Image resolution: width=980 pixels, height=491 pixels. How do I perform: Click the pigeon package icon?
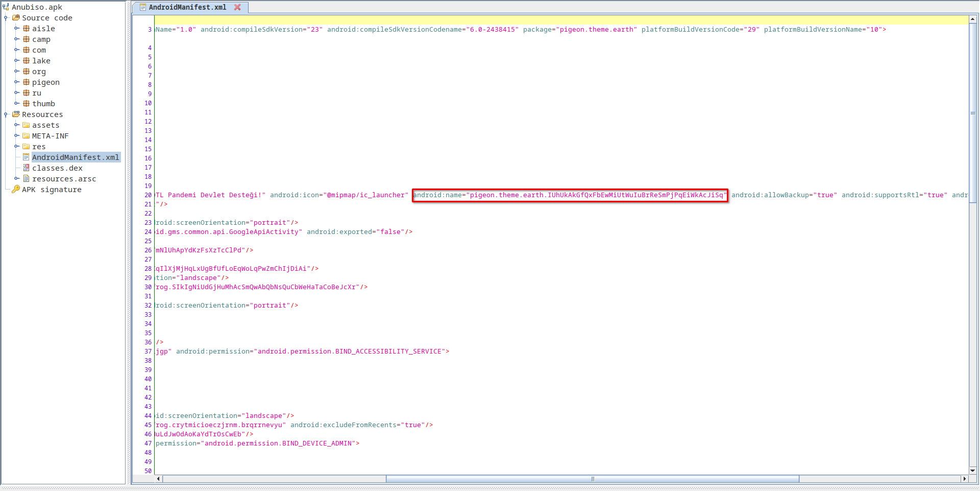[26, 82]
